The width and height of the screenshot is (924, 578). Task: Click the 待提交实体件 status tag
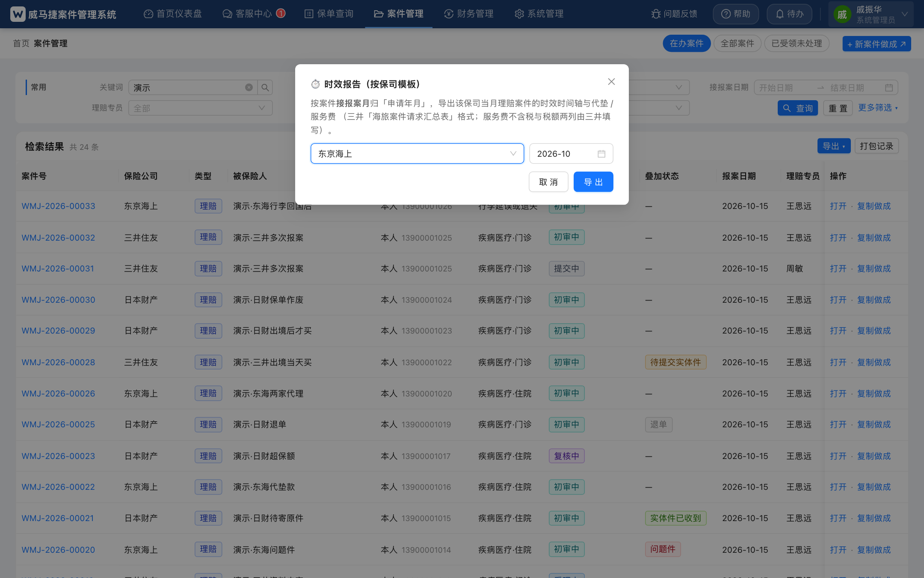(675, 362)
